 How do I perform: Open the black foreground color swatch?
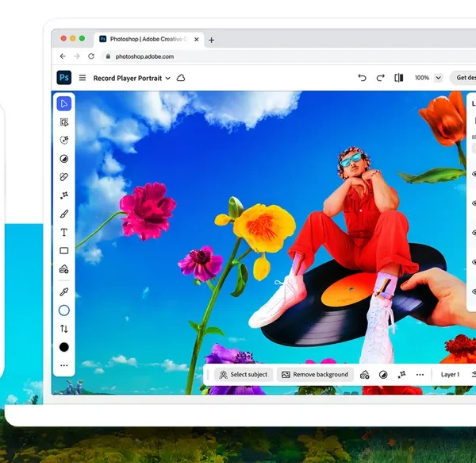(x=64, y=347)
